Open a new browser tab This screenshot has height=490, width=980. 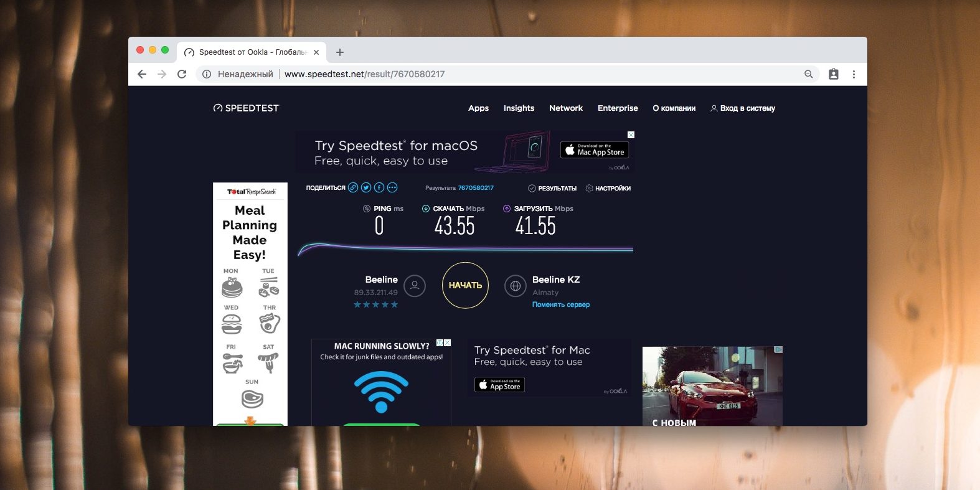click(340, 52)
